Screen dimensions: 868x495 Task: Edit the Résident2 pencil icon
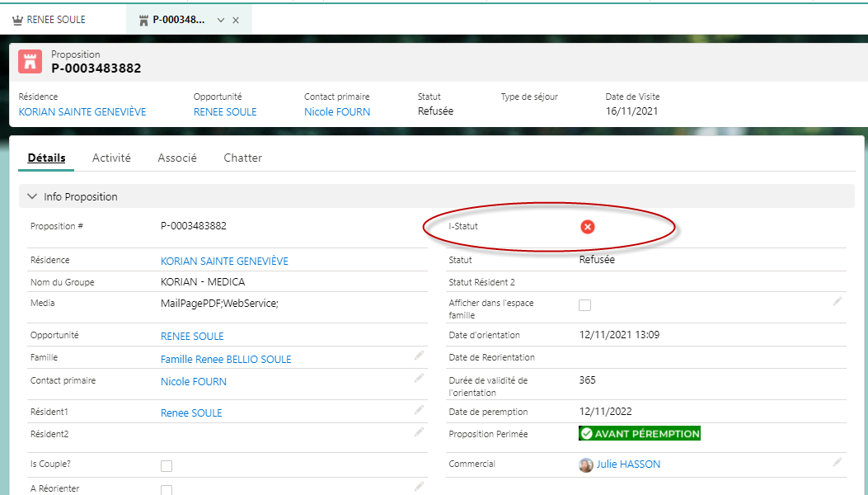pyautogui.click(x=419, y=431)
